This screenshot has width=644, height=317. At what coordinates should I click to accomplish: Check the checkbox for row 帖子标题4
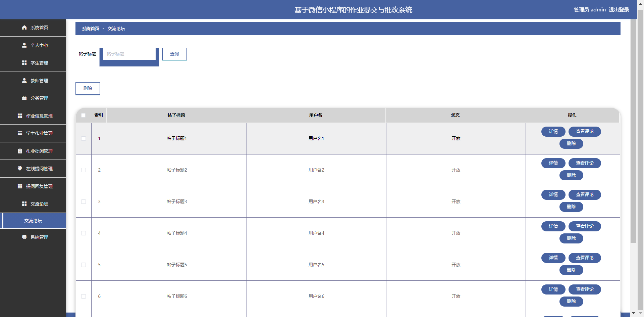point(84,233)
